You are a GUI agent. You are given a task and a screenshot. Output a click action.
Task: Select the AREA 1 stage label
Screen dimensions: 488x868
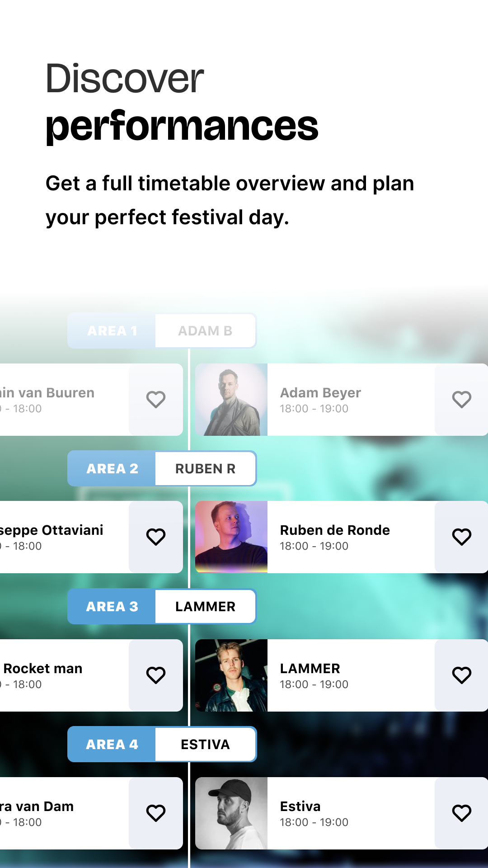point(112,331)
